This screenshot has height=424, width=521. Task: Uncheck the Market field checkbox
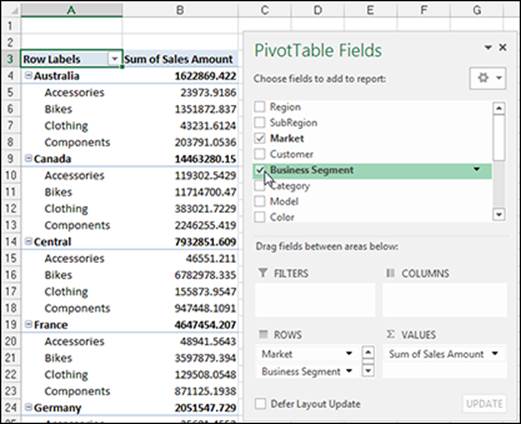click(260, 138)
